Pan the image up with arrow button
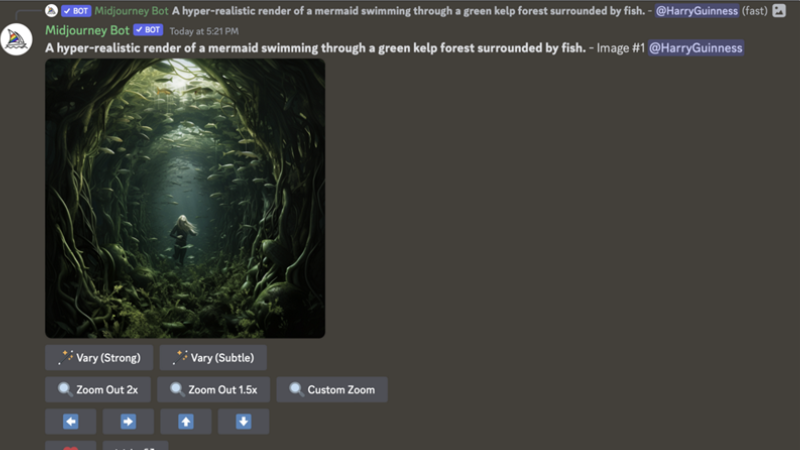Image resolution: width=800 pixels, height=450 pixels. coord(186,421)
